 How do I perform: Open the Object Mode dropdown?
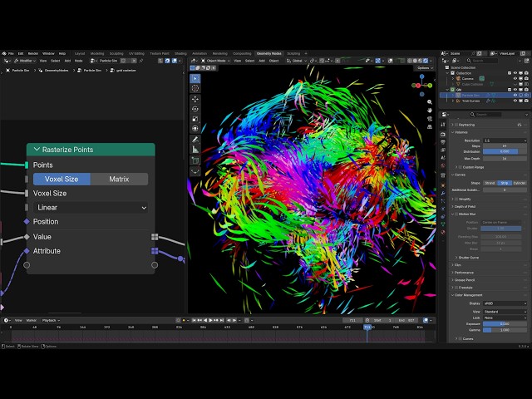pyautogui.click(x=215, y=61)
